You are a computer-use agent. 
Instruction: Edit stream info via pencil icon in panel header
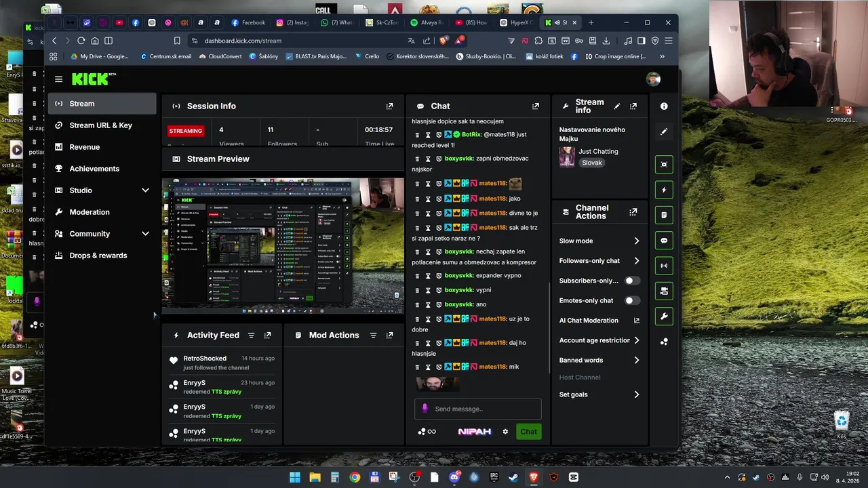click(616, 106)
